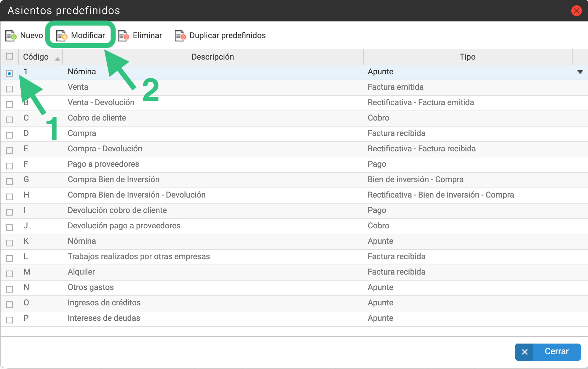
Task: Click the Eliminar toolbar label
Action: pos(147,35)
